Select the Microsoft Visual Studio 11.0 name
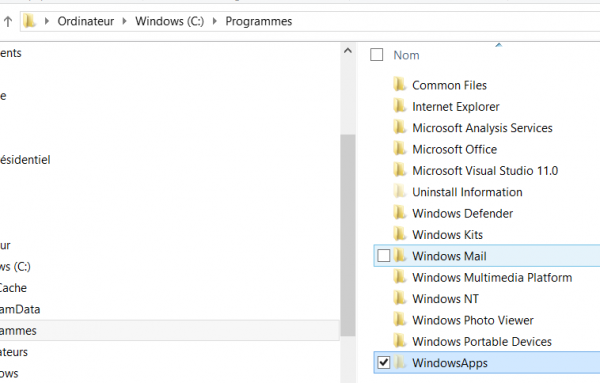The height and width of the screenshot is (383, 600). point(485,170)
